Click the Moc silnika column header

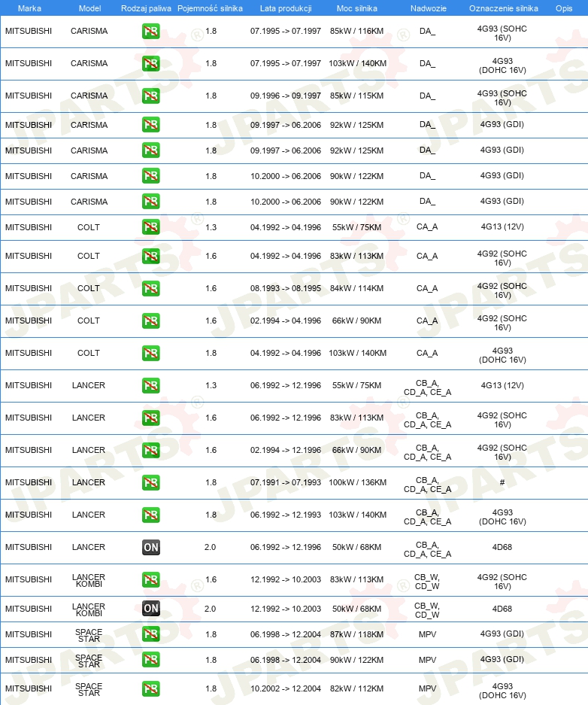[357, 8]
